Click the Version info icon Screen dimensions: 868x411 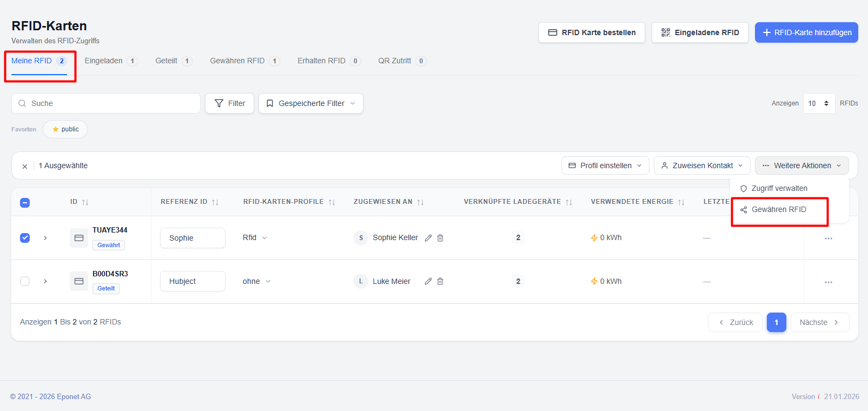[x=818, y=397]
